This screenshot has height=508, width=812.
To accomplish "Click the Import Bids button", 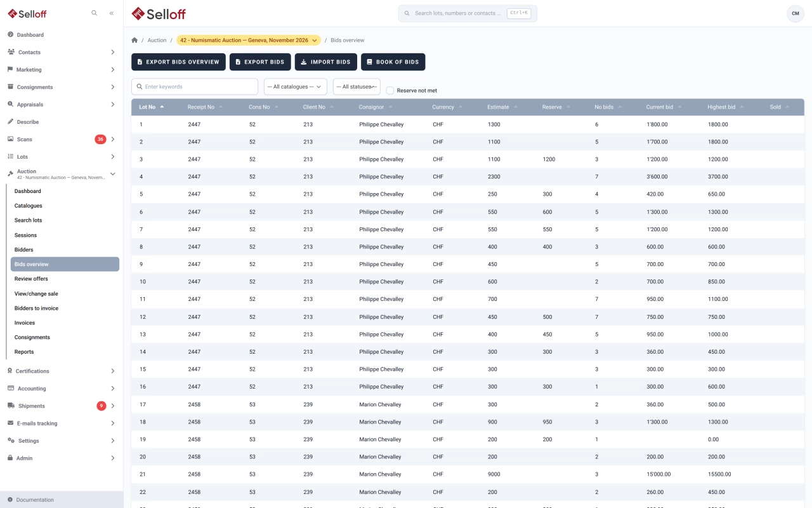I will click(x=326, y=62).
